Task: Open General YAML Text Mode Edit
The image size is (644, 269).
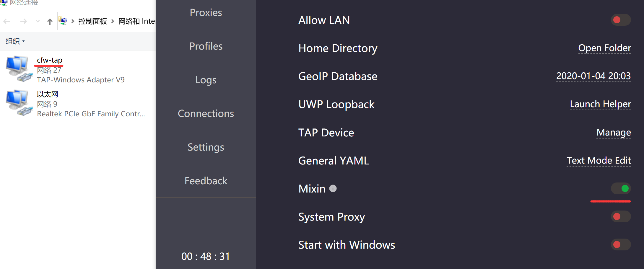Action: pyautogui.click(x=599, y=160)
